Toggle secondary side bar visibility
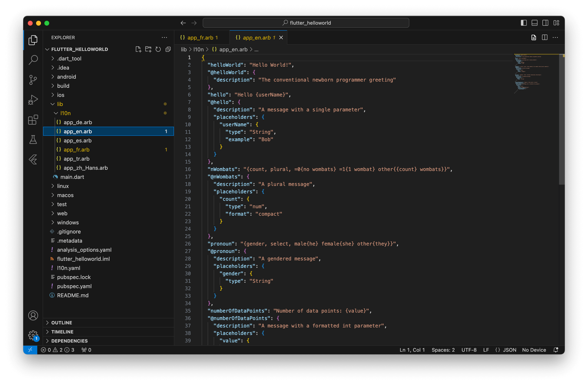Viewport: 588px width, 385px height. pos(545,23)
